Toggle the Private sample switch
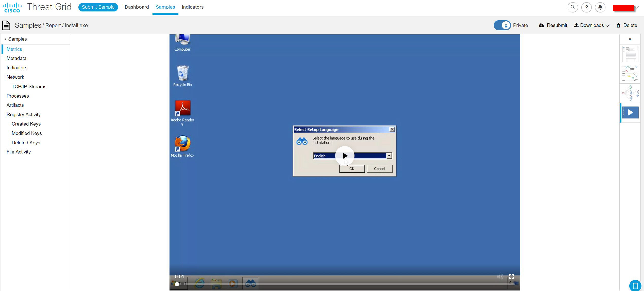The image size is (644, 291). point(502,25)
